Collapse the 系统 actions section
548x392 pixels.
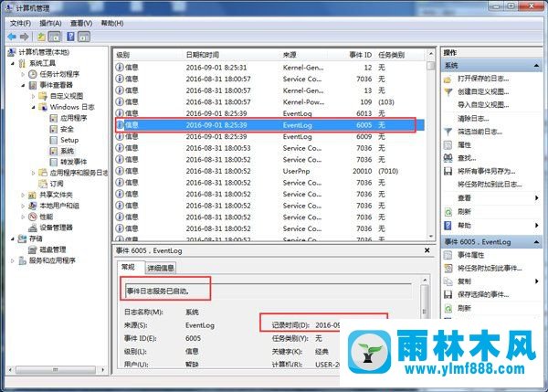pos(536,66)
